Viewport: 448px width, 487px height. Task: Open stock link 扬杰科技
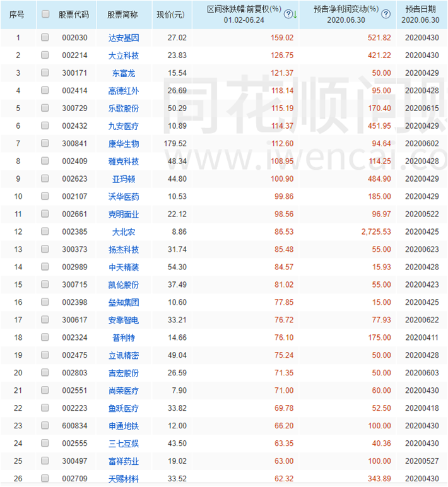124,249
